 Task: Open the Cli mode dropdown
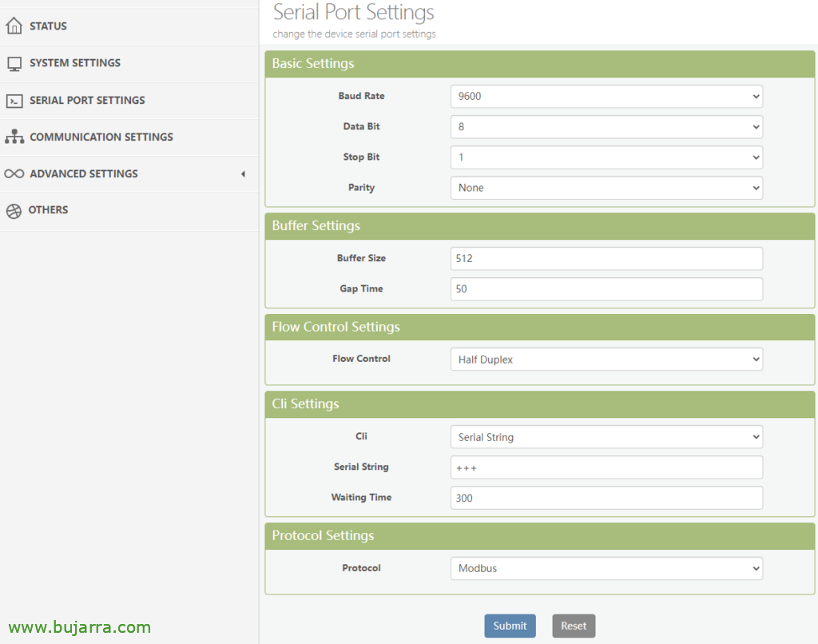coord(606,437)
